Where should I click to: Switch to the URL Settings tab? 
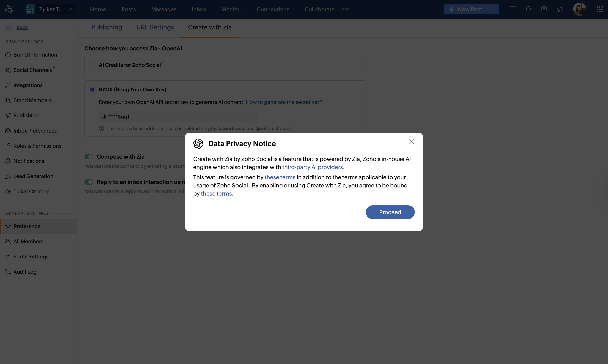pyautogui.click(x=155, y=27)
